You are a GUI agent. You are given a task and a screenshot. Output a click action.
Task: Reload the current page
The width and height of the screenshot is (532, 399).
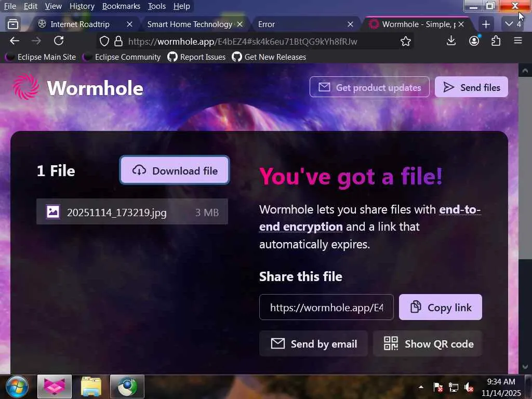click(x=59, y=41)
